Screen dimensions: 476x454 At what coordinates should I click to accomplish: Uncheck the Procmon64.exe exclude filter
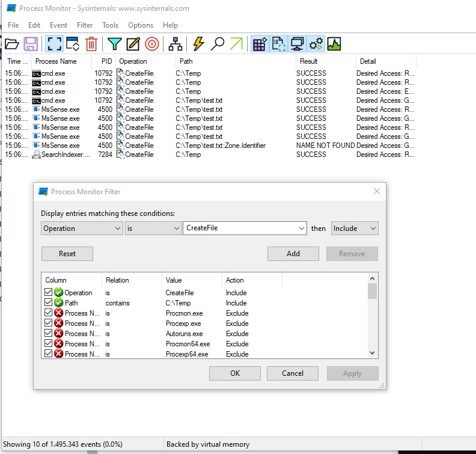coord(48,343)
